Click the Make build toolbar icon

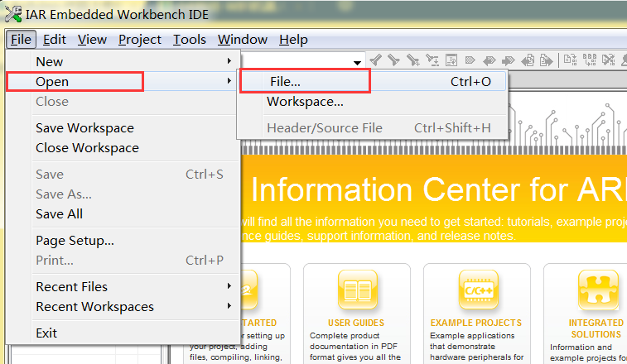coord(590,60)
